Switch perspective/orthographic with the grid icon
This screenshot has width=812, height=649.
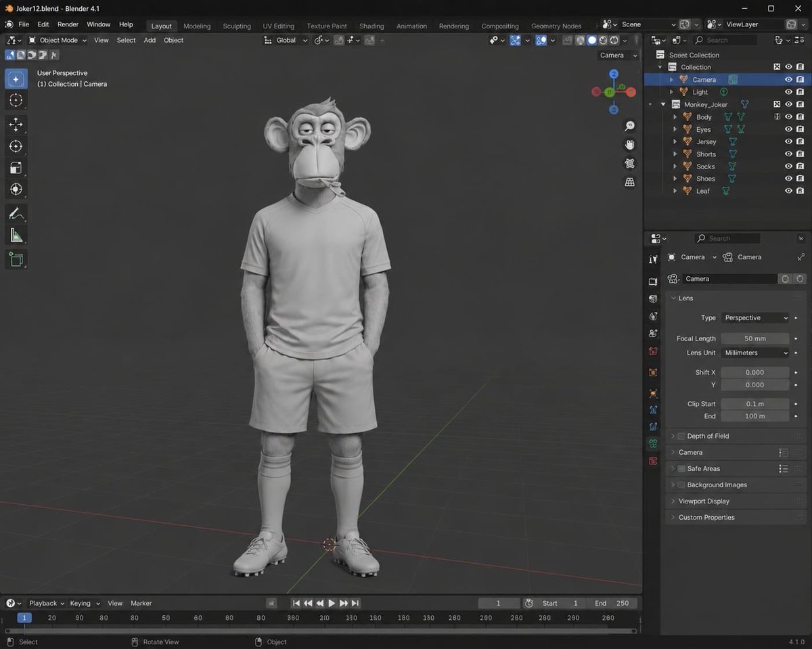pyautogui.click(x=630, y=182)
